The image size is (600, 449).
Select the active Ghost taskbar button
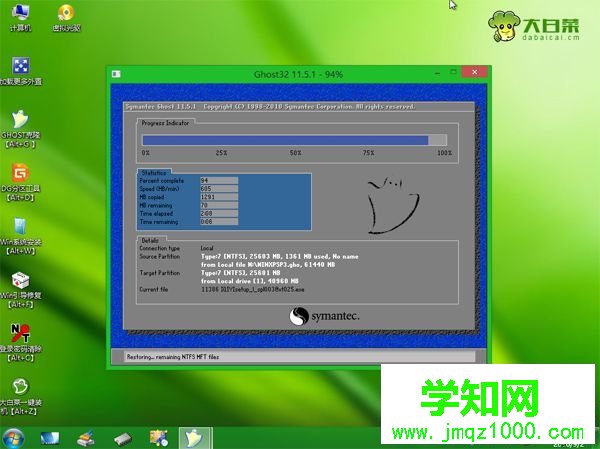tap(195, 438)
